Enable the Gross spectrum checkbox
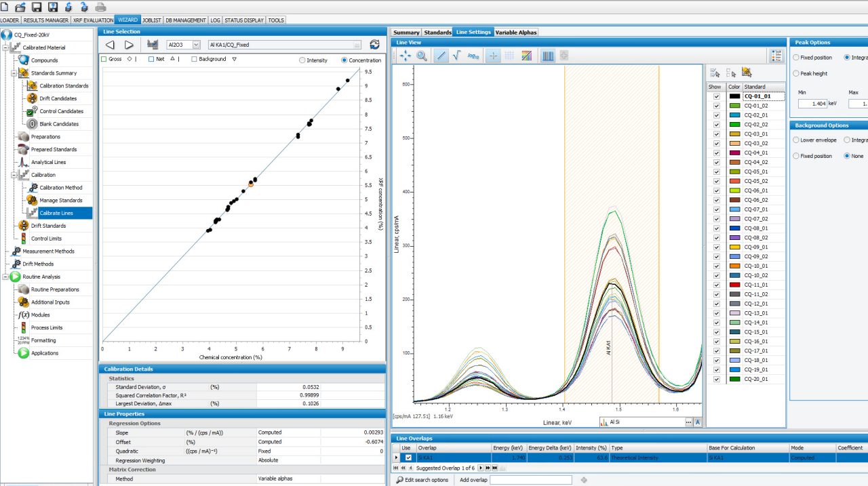 coord(103,59)
